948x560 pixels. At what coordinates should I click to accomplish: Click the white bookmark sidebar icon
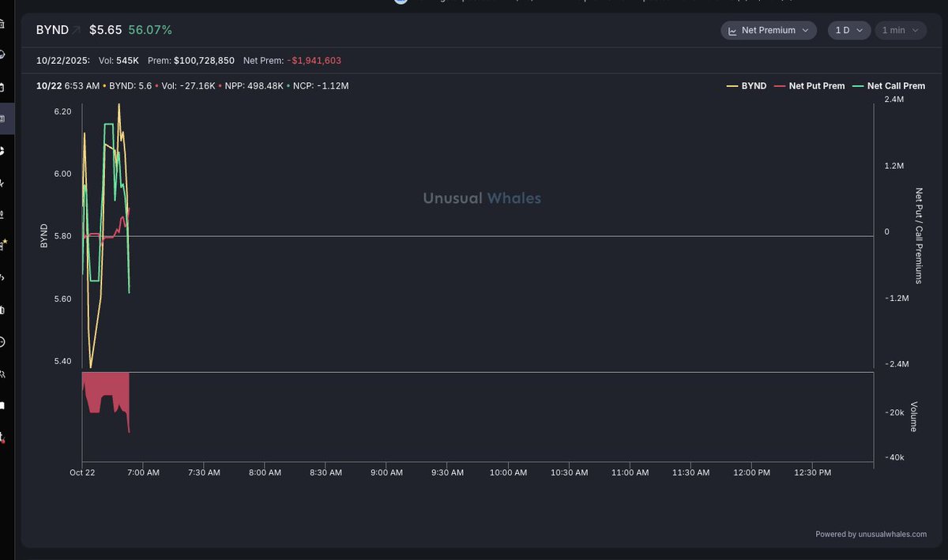coord(3,405)
